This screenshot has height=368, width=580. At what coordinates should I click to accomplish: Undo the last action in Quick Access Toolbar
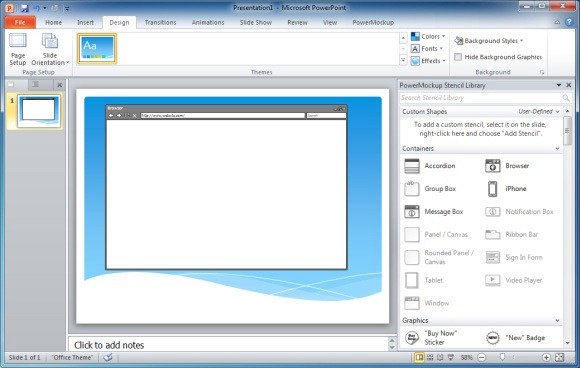pos(37,8)
